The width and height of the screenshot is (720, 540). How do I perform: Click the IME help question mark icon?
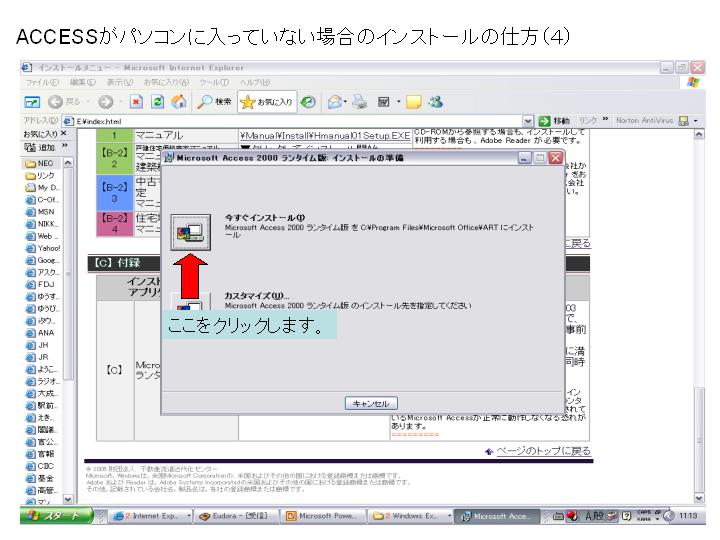[626, 516]
